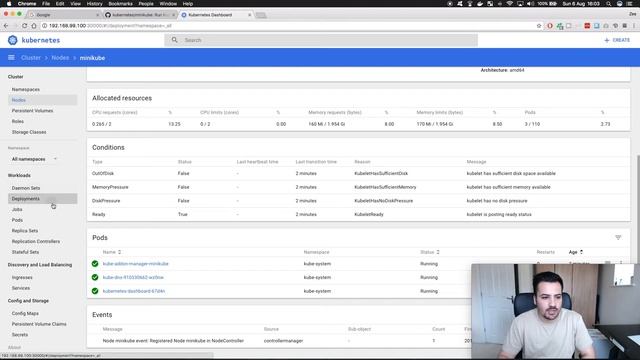Open Storage Classes in the sidebar

29,132
